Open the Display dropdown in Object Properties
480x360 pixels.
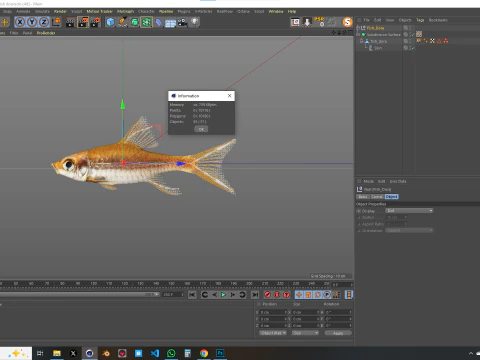409,211
